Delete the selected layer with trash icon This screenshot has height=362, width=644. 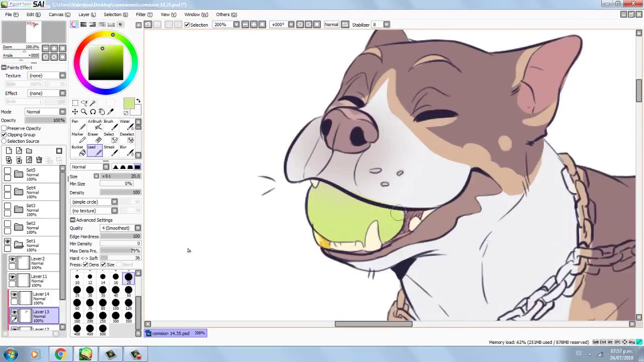click(x=39, y=160)
